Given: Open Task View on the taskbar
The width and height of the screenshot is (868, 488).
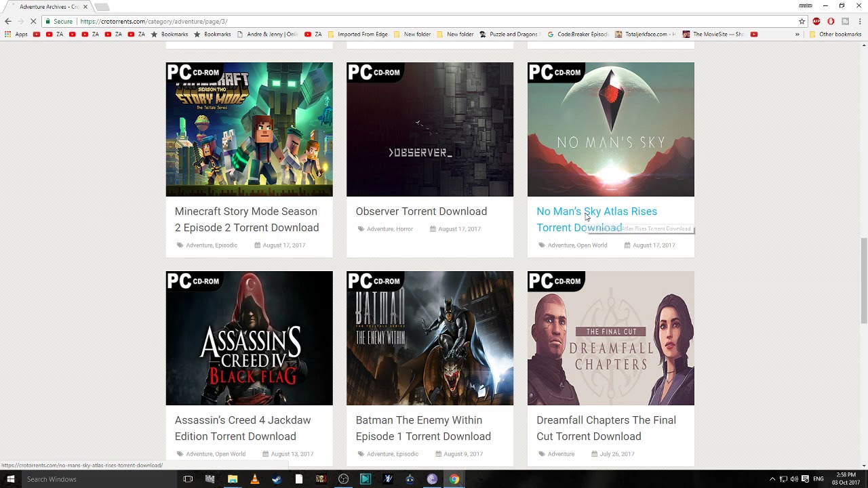Looking at the screenshot, I should [189, 479].
